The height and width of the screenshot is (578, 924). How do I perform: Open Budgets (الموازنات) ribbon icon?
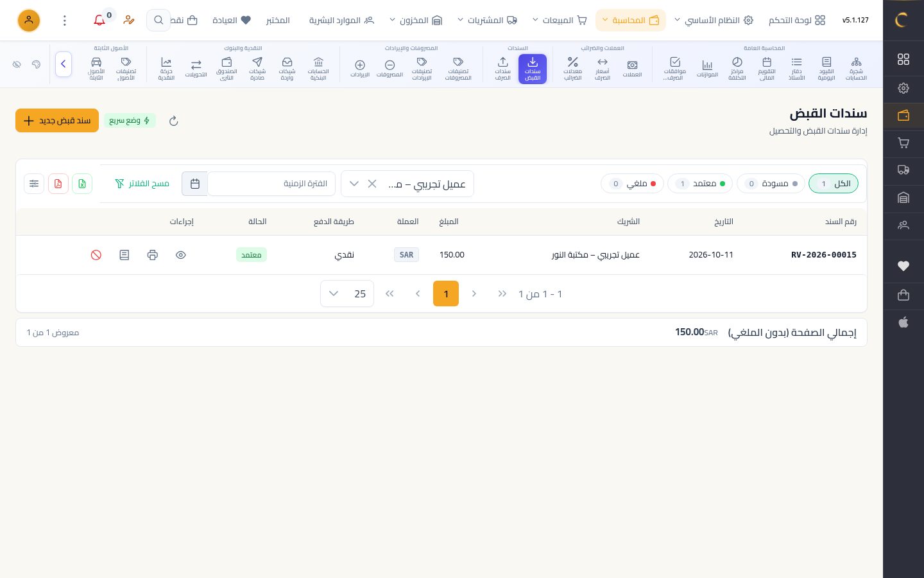coord(707,68)
